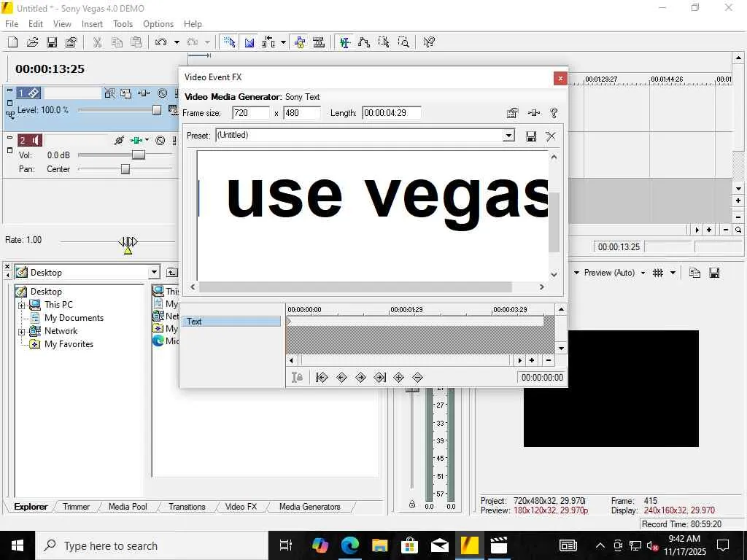Click the Frame size height field
This screenshot has height=560, width=747.
[302, 113]
